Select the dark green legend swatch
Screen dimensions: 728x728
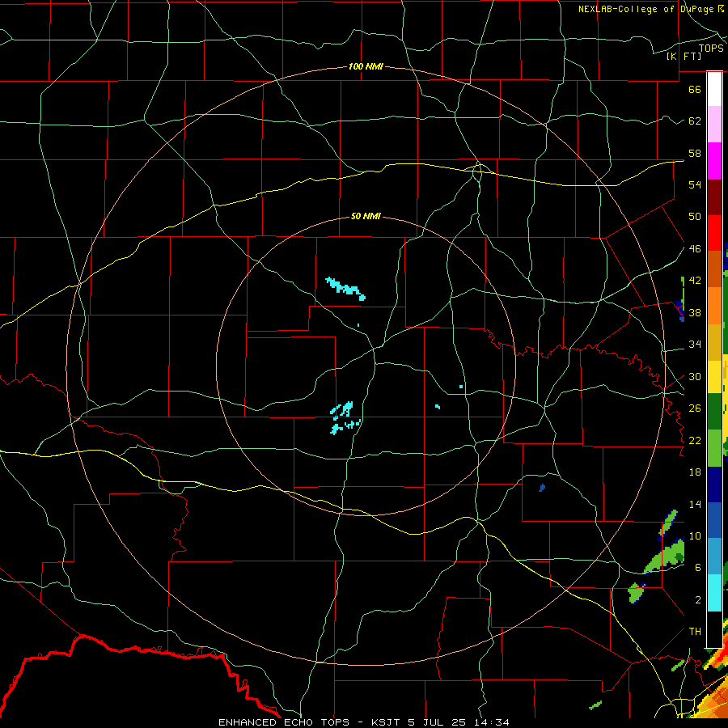tap(714, 412)
